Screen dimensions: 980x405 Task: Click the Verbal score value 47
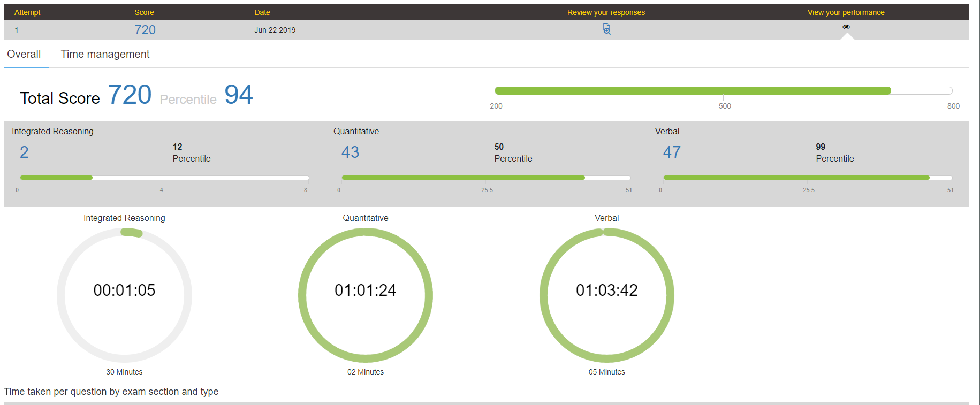click(x=672, y=152)
